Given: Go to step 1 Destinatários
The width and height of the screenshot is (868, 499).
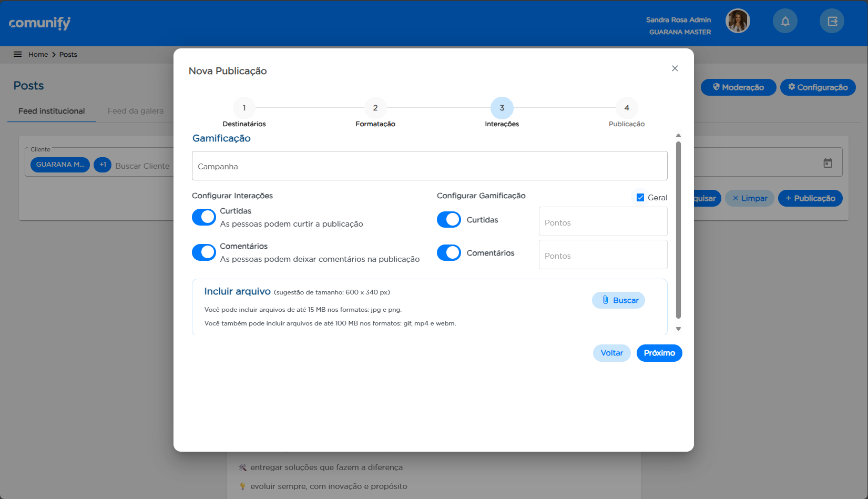Looking at the screenshot, I should click(x=244, y=108).
